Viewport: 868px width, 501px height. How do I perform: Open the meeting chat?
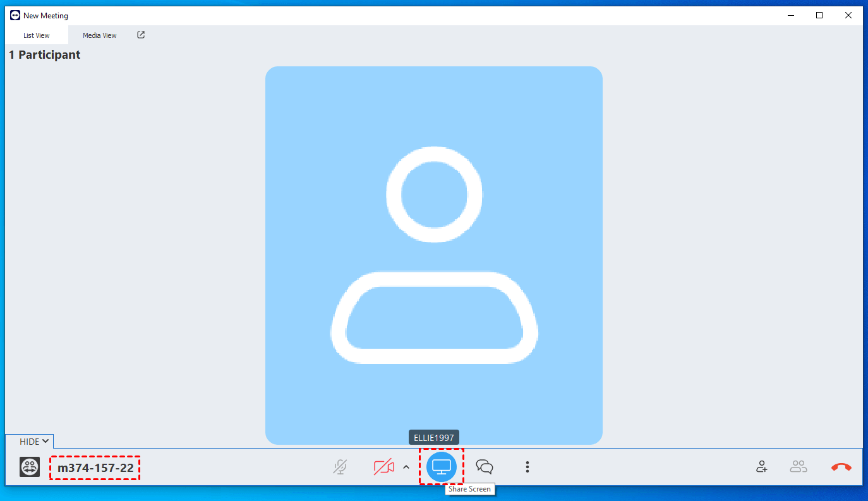tap(485, 467)
